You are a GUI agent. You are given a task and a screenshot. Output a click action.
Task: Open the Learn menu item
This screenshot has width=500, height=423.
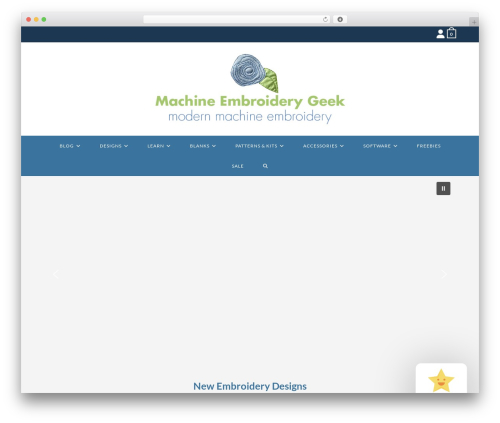point(156,146)
